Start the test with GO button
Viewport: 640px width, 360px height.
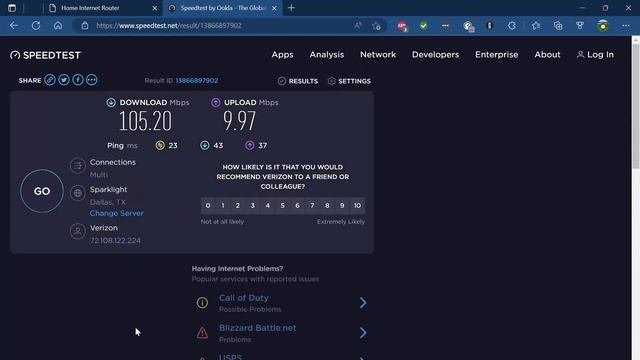[x=42, y=191]
